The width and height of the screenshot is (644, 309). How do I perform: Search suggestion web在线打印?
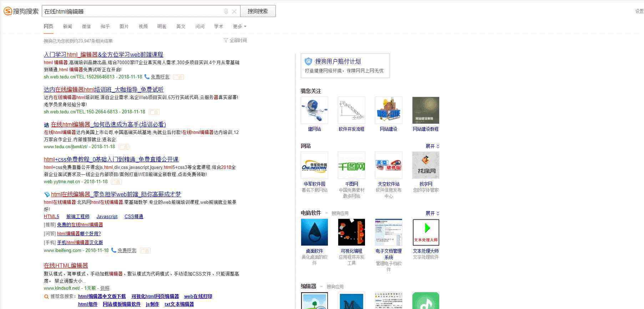pyautogui.click(x=198, y=297)
